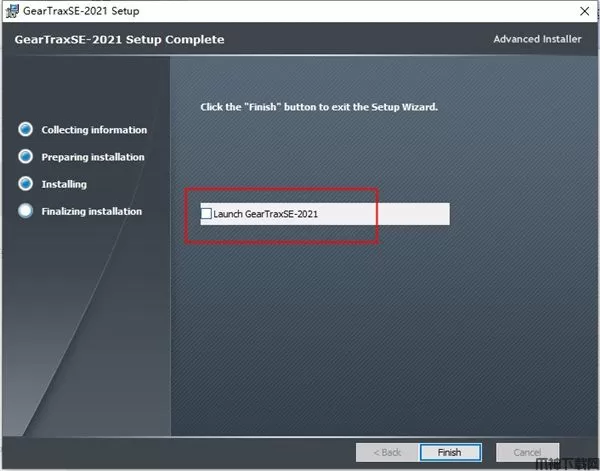600x471 pixels.
Task: Click the 'Installing' step label
Action: tap(64, 184)
